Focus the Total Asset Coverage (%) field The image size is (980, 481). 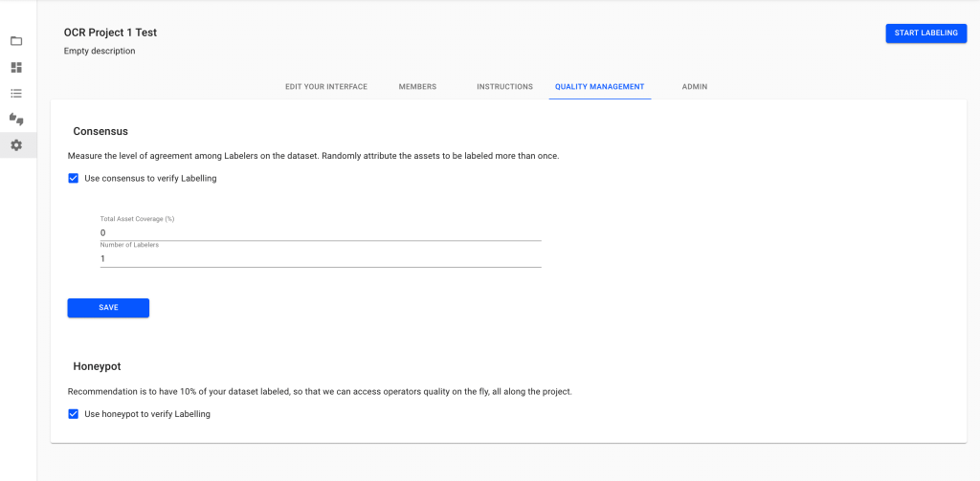coord(321,232)
